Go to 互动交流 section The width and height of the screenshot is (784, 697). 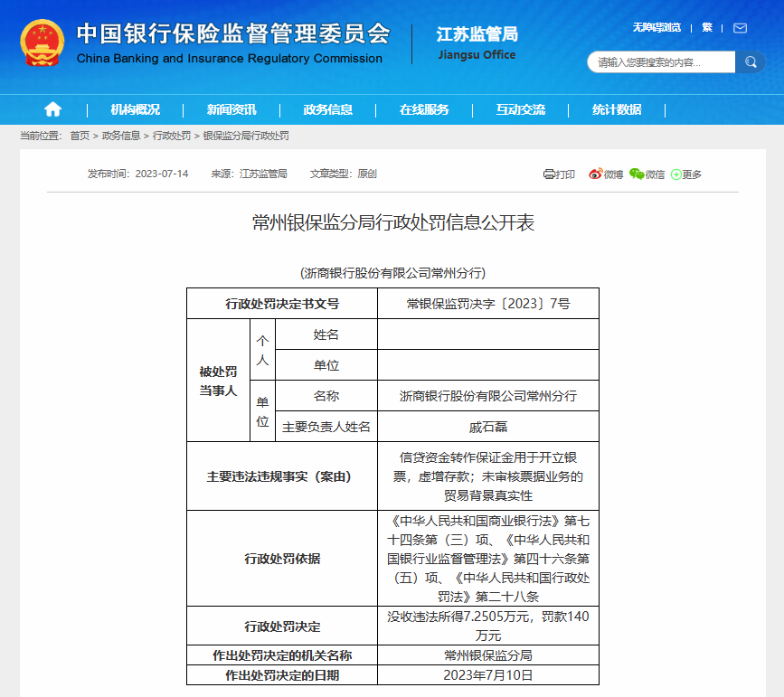click(x=521, y=109)
